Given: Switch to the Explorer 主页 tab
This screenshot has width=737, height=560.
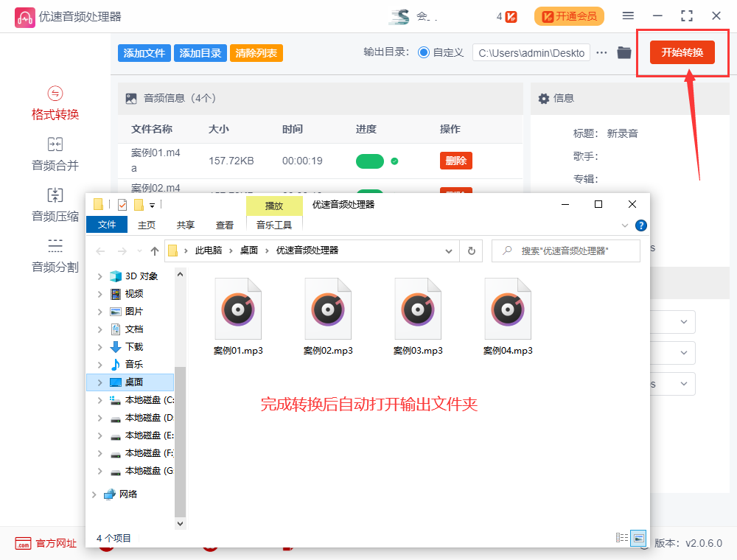Looking at the screenshot, I should (x=147, y=225).
